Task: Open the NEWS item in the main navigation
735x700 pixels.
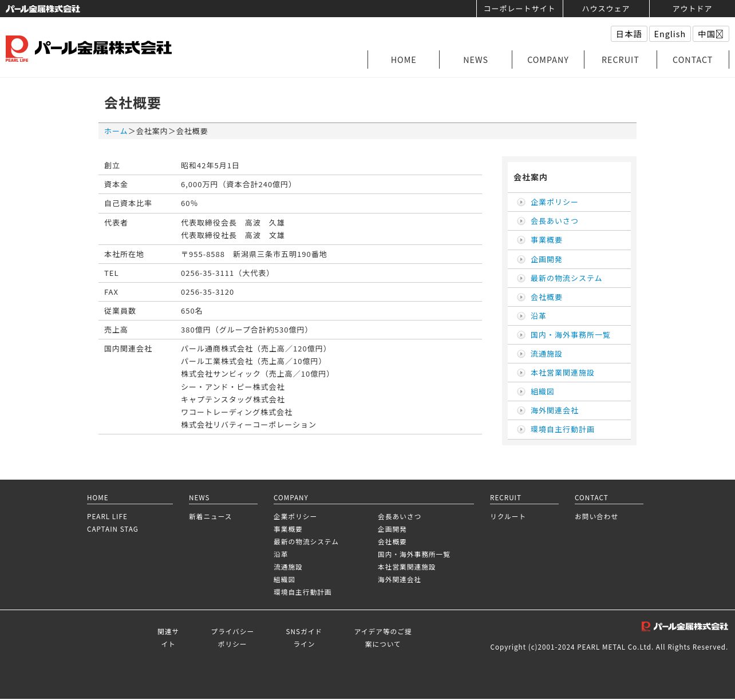Action: [x=476, y=60]
